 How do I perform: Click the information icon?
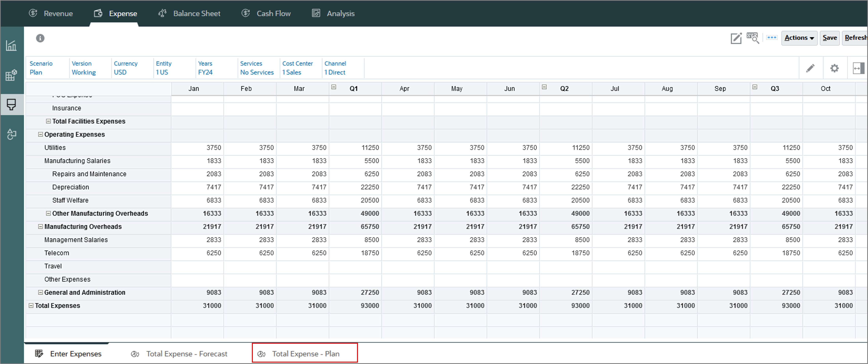point(40,38)
